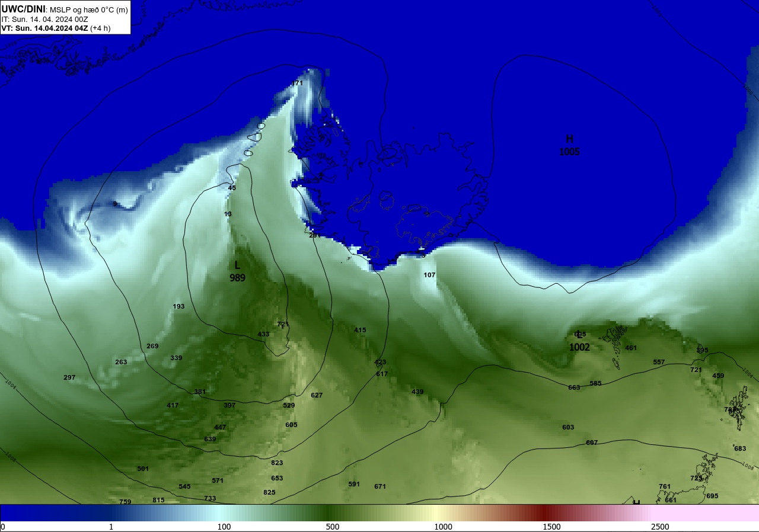Click the value 171 on the map

coord(298,83)
